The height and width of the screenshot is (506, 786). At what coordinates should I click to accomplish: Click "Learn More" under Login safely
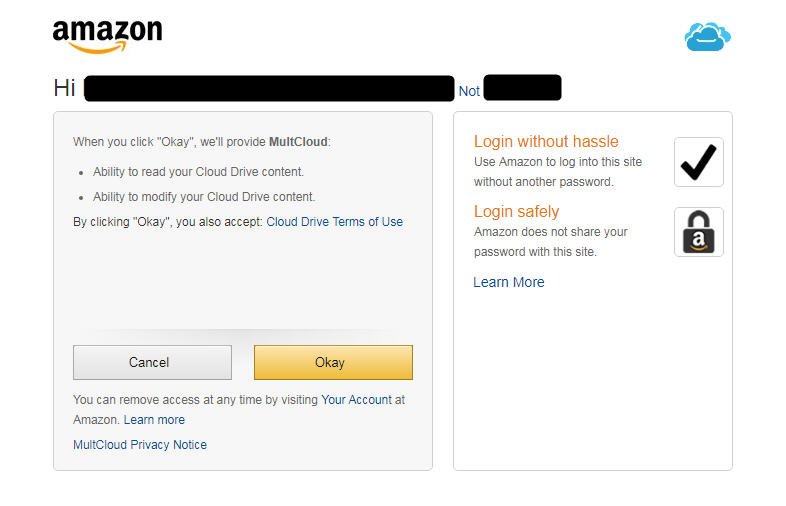(x=508, y=282)
